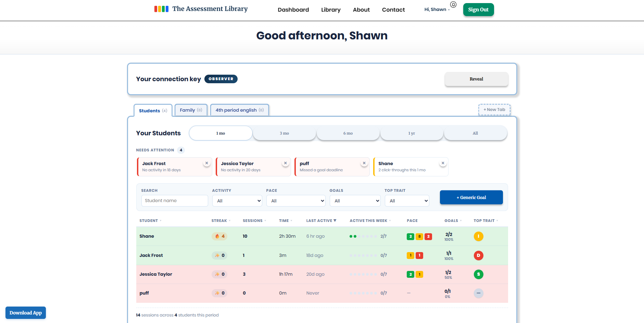Image resolution: width=644 pixels, height=323 pixels.
Task: Click Shane's green pace badge 2
Action: 411,237
